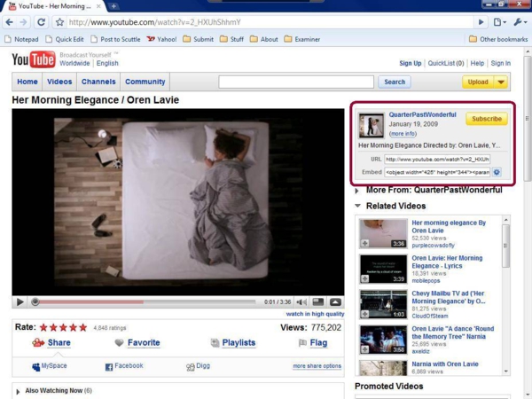Open the Upload button dropdown arrow
Viewport: 532px width, 399px height.
[502, 82]
